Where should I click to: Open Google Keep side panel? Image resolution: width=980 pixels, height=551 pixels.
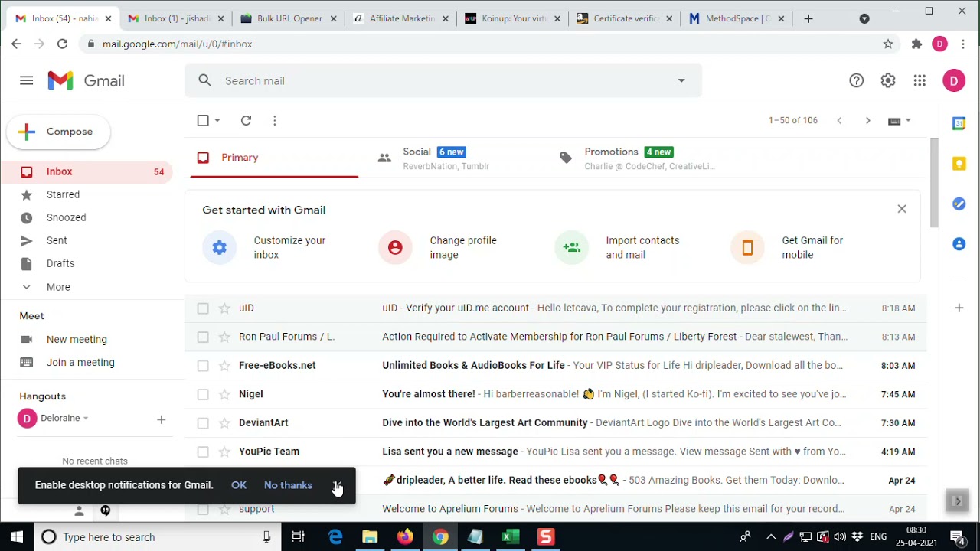[x=959, y=163]
